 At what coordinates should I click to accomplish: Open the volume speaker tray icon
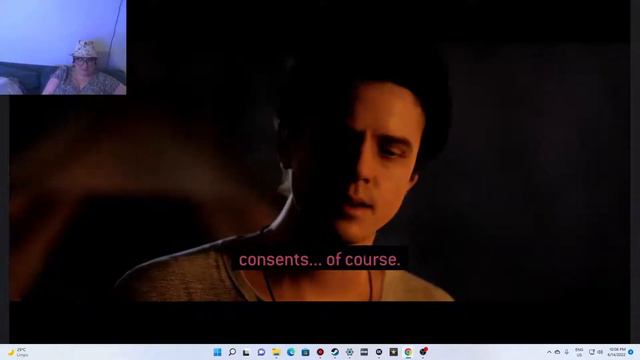pyautogui.click(x=600, y=352)
